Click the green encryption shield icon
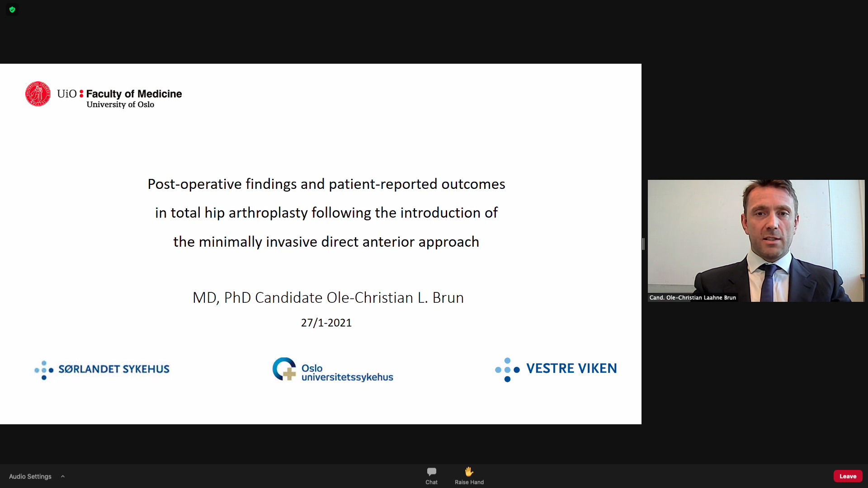This screenshot has width=868, height=488. [12, 9]
